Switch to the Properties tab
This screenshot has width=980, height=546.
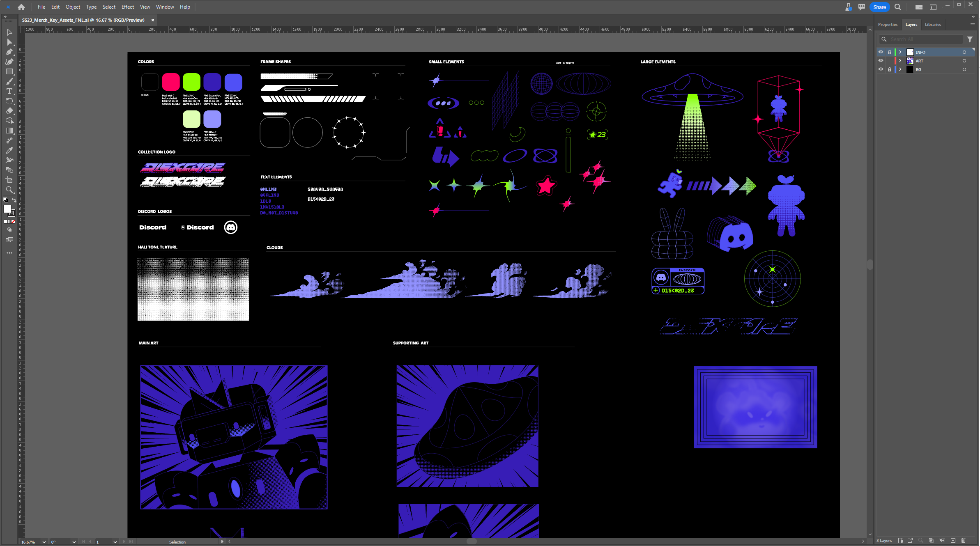pos(888,25)
